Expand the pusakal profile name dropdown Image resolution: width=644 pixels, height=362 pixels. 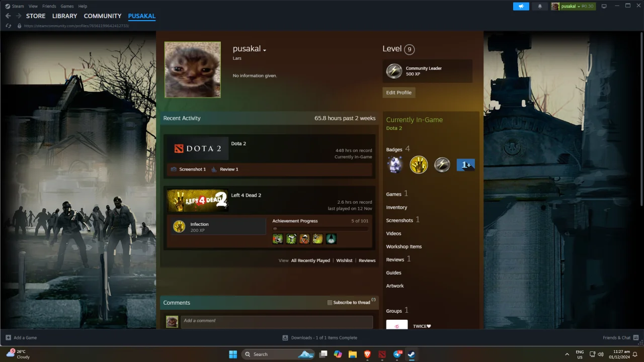265,50
